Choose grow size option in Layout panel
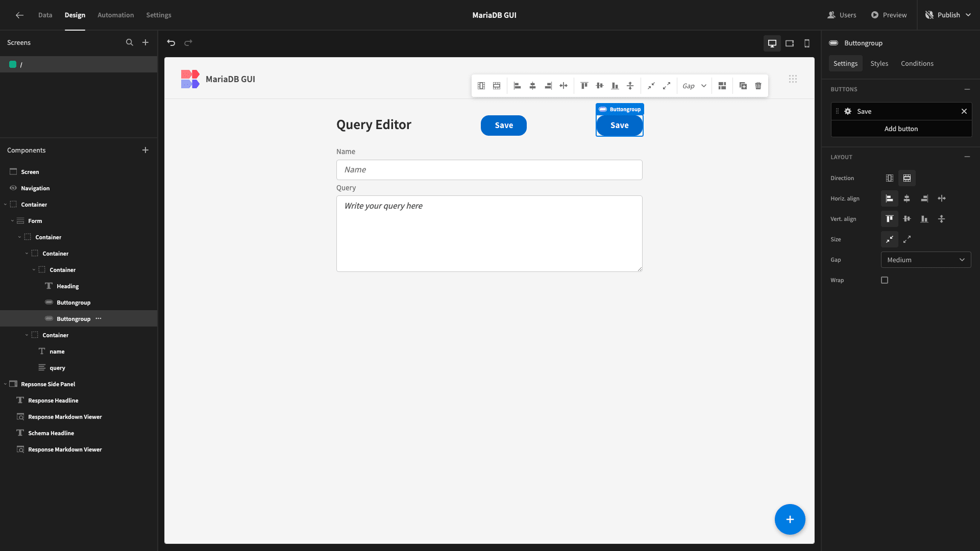980x551 pixels. coord(907,239)
